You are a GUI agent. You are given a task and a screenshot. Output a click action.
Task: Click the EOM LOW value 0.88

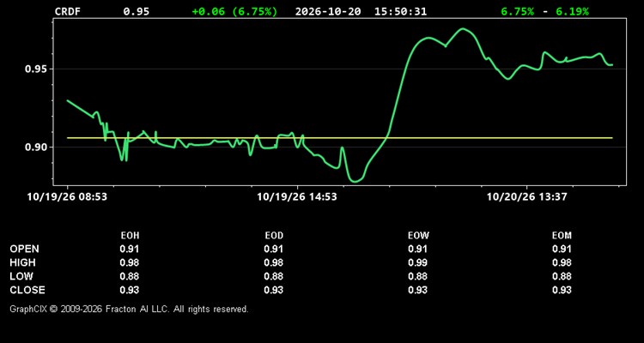[x=562, y=276]
